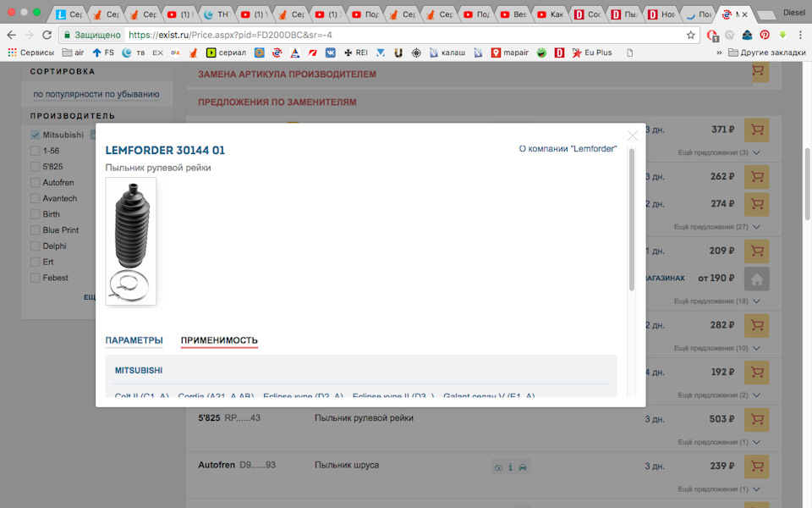Viewport: 812px width, 508px height.
Task: Open the Autofren D9......93 part link
Action: coord(237,465)
